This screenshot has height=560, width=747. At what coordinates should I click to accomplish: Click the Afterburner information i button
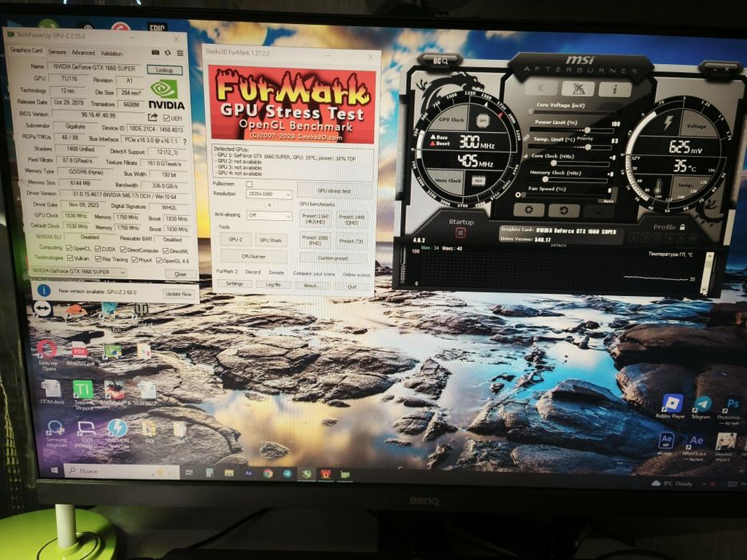coord(615,89)
